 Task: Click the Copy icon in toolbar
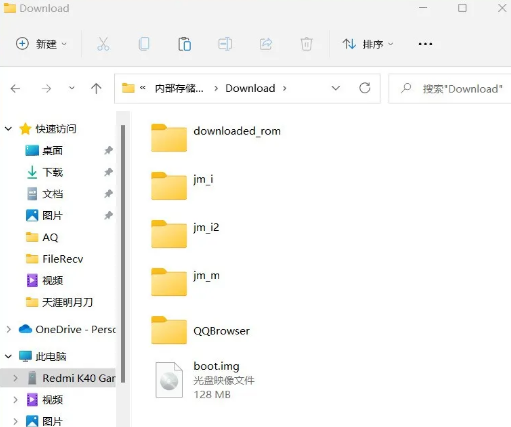[x=144, y=44]
